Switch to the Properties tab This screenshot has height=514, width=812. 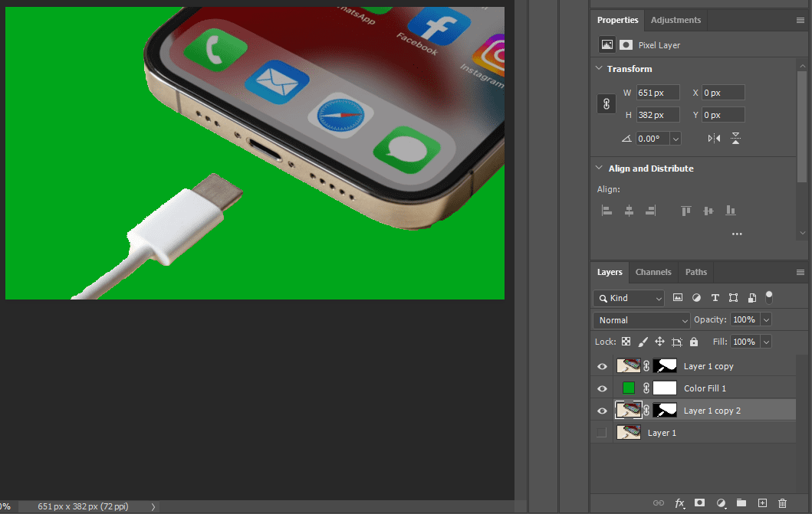[x=617, y=20]
